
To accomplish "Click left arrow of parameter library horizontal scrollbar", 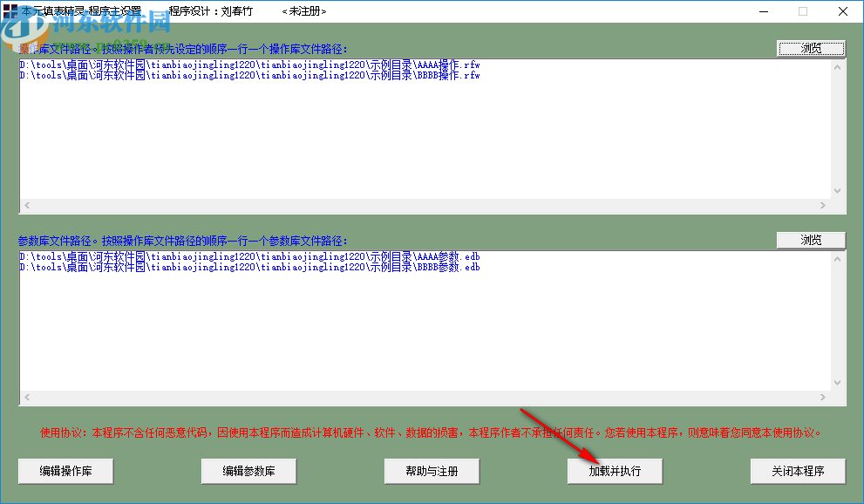I will [x=27, y=397].
